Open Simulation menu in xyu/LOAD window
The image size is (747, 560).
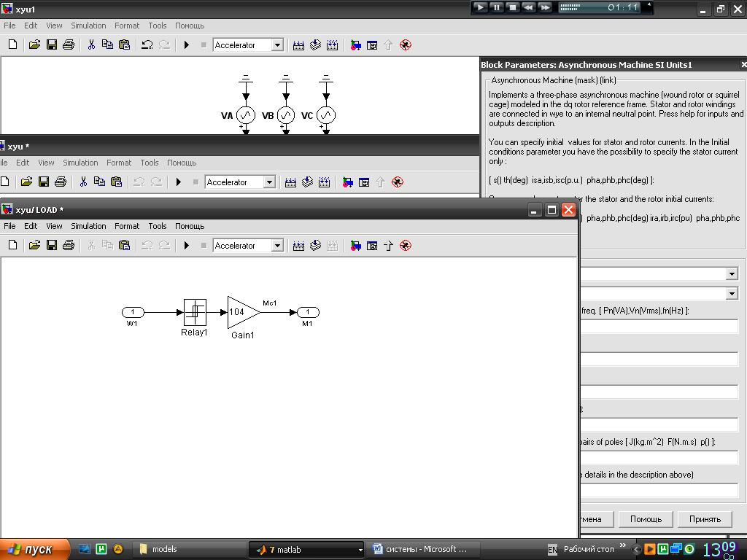pos(88,226)
